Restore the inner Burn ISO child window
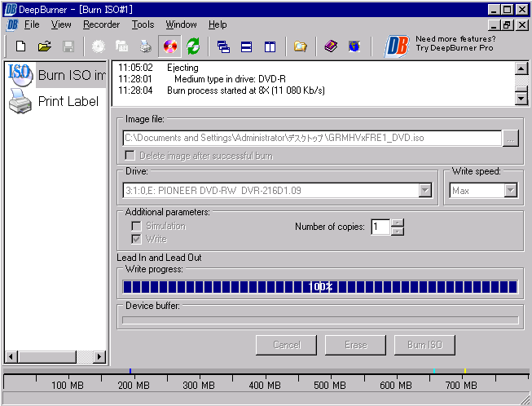Image resolution: width=532 pixels, height=406 pixels. click(508, 24)
